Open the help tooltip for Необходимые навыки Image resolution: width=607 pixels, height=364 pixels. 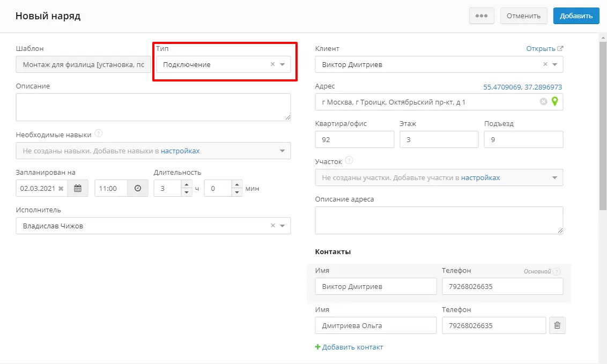pos(99,133)
